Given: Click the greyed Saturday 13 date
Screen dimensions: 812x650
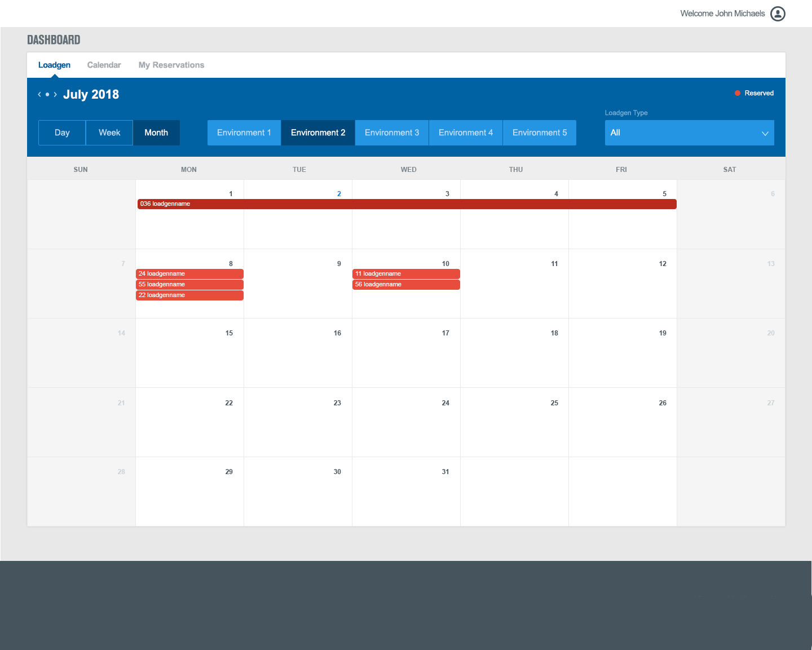Looking at the screenshot, I should tap(771, 264).
